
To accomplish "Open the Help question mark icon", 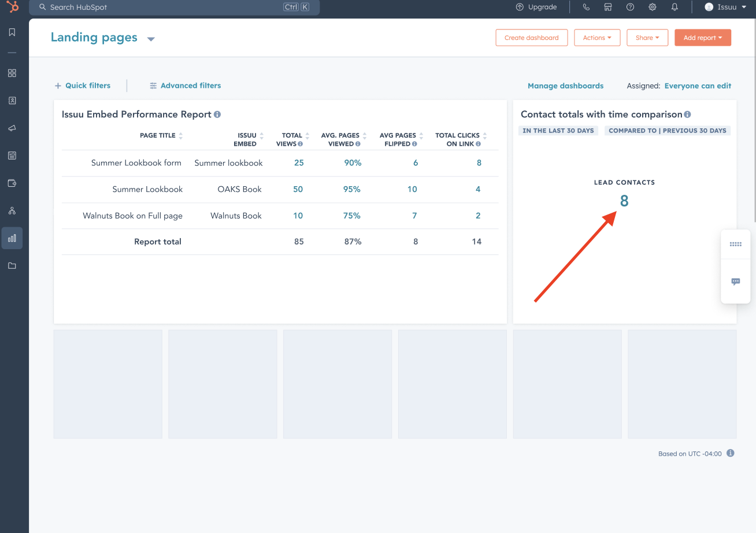I will pos(630,7).
